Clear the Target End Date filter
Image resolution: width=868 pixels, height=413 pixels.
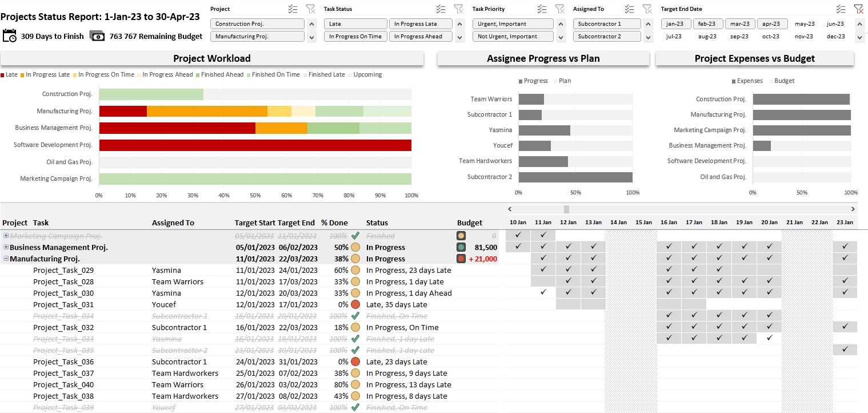click(x=859, y=9)
